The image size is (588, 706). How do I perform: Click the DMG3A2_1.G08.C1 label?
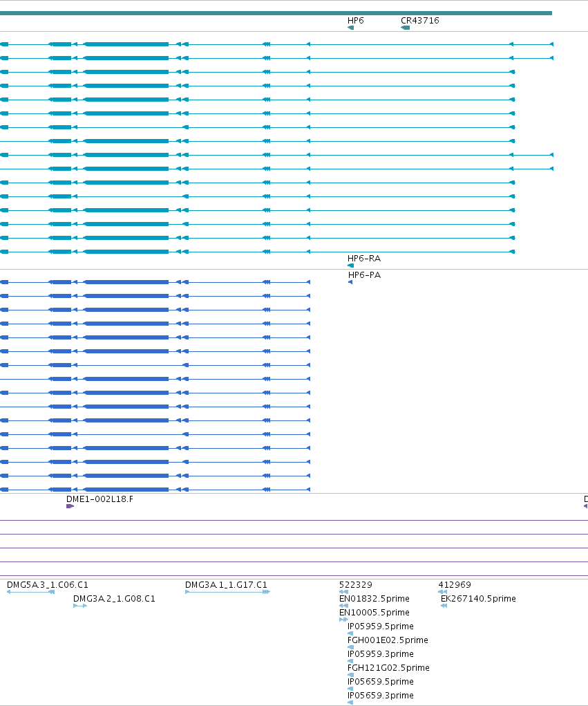tap(114, 599)
